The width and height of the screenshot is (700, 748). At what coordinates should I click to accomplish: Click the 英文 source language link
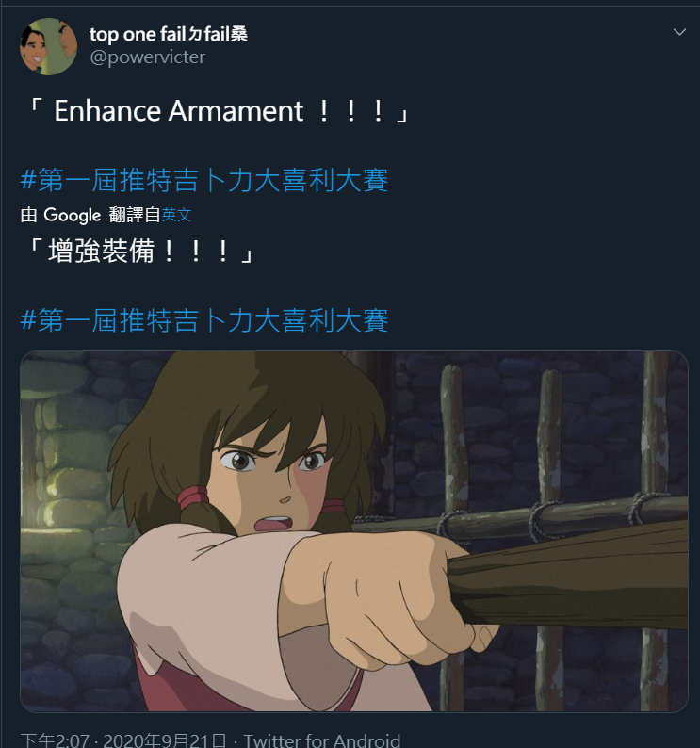coord(176,215)
